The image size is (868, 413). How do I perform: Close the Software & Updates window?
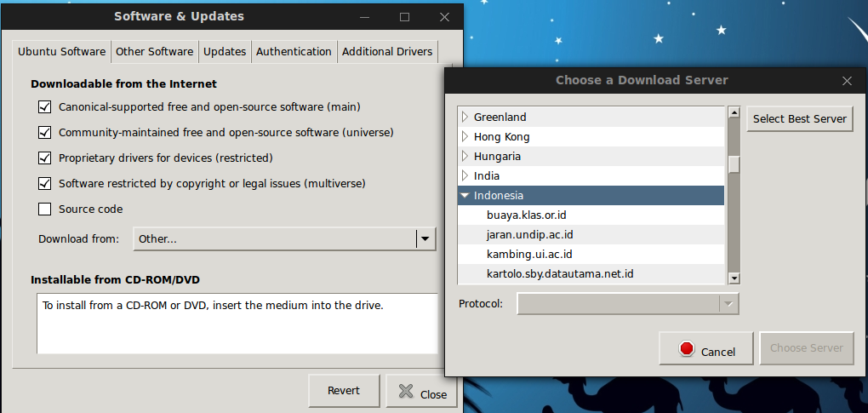click(444, 17)
